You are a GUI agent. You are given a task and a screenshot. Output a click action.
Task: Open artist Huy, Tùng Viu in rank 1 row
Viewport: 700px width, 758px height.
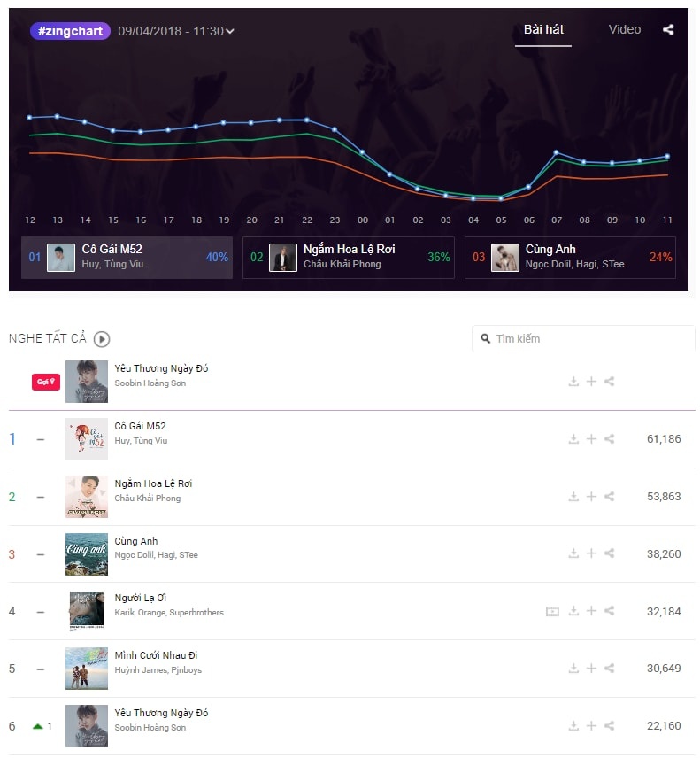141,441
